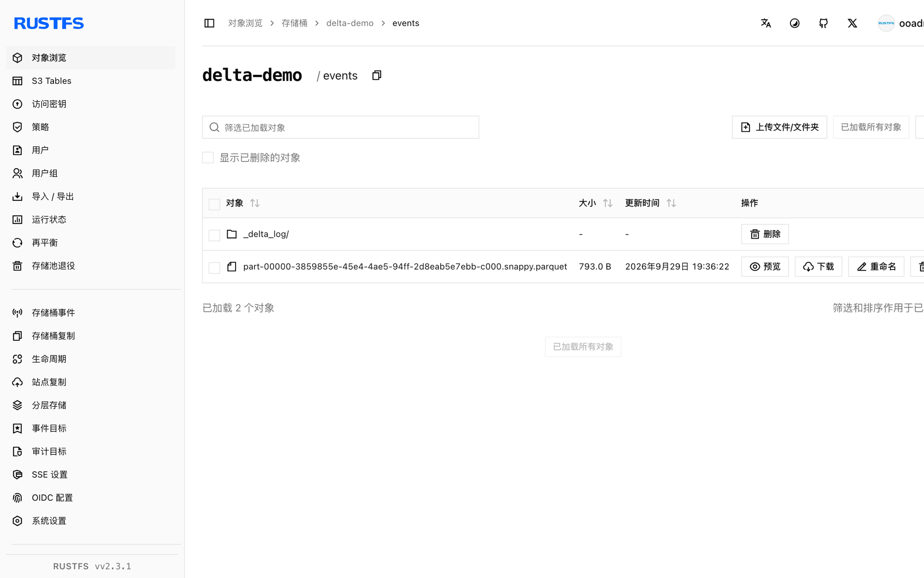
Task: Toggle the sidebar panel icon
Action: pyautogui.click(x=209, y=23)
